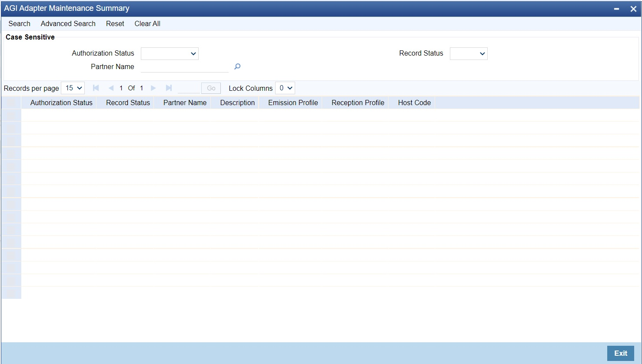642x364 pixels.
Task: Minimize the AGI Adapter Maintenance window
Action: (x=616, y=9)
